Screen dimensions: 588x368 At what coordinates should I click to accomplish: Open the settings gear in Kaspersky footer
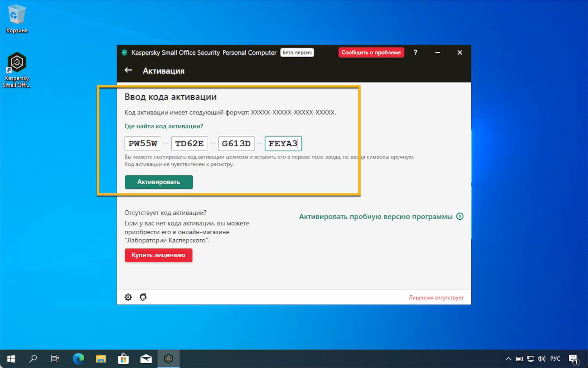(128, 297)
